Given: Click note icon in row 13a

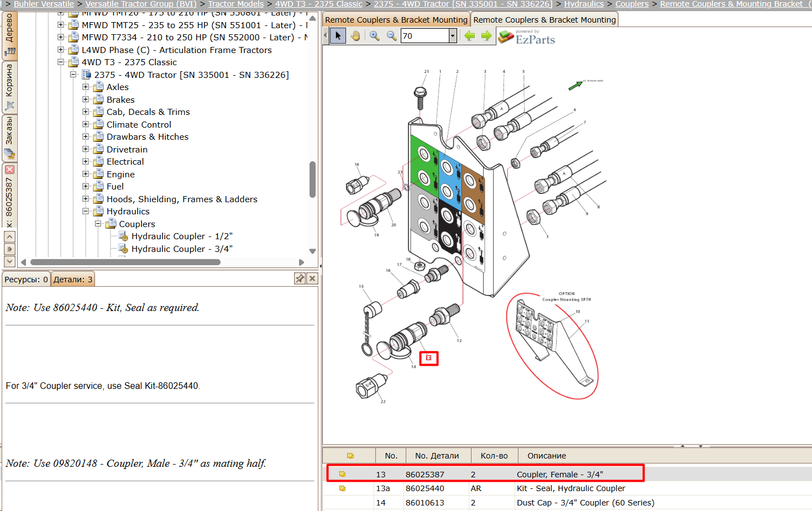Looking at the screenshot, I should click(x=342, y=488).
